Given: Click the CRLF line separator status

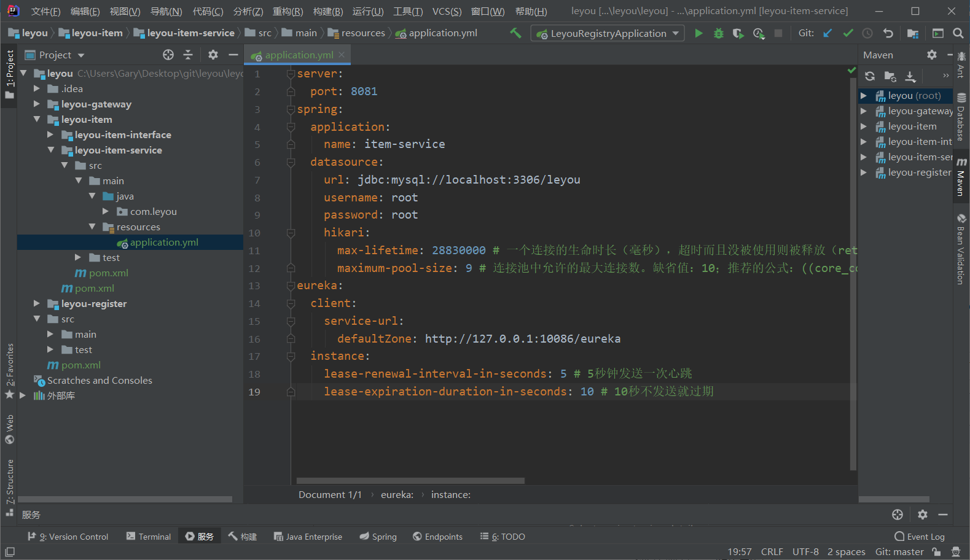Looking at the screenshot, I should (x=772, y=552).
